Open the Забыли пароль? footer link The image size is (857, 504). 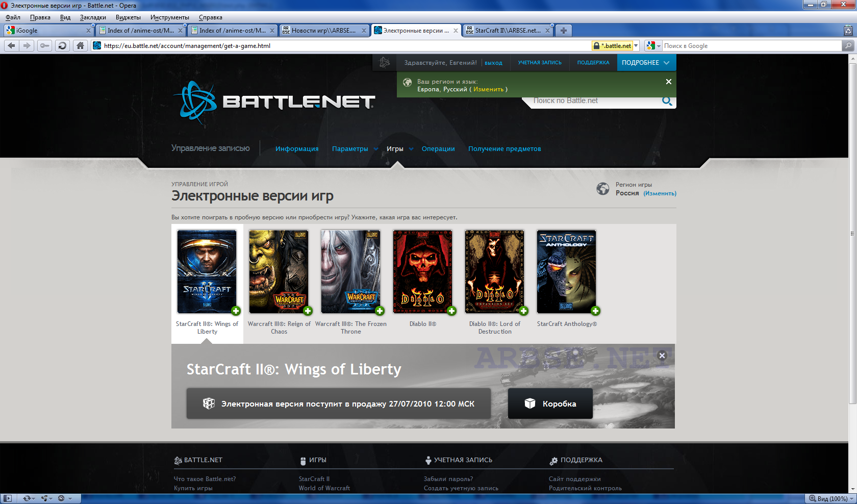tap(448, 479)
